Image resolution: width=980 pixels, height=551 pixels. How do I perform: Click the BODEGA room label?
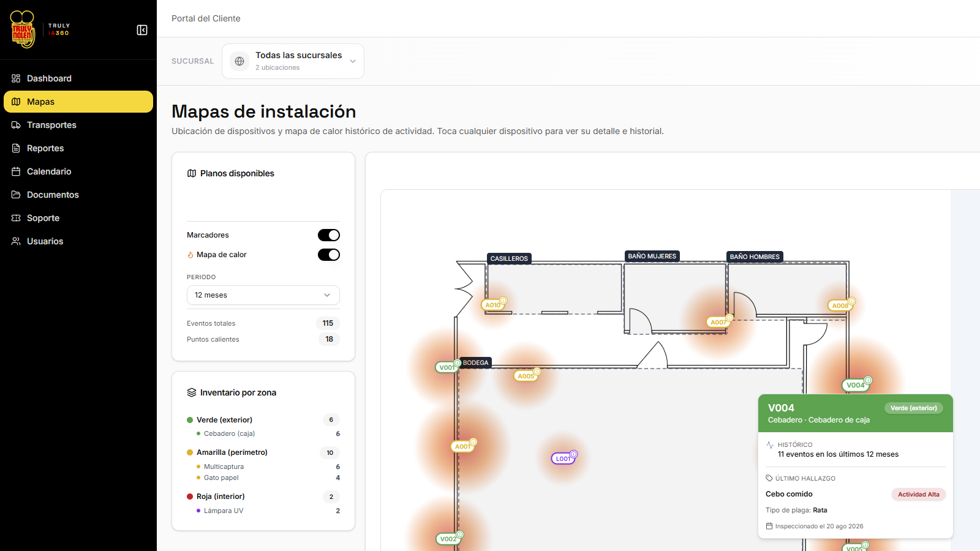[x=476, y=362]
